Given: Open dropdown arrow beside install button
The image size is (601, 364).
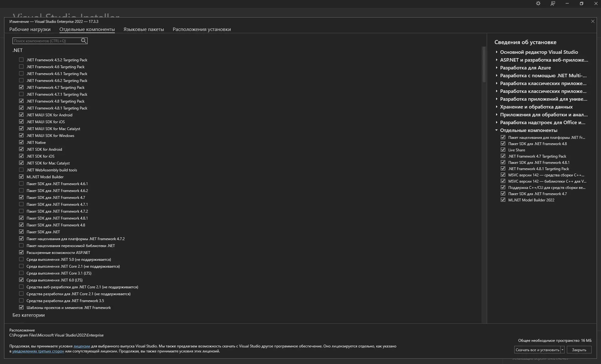Looking at the screenshot, I should tap(562, 350).
